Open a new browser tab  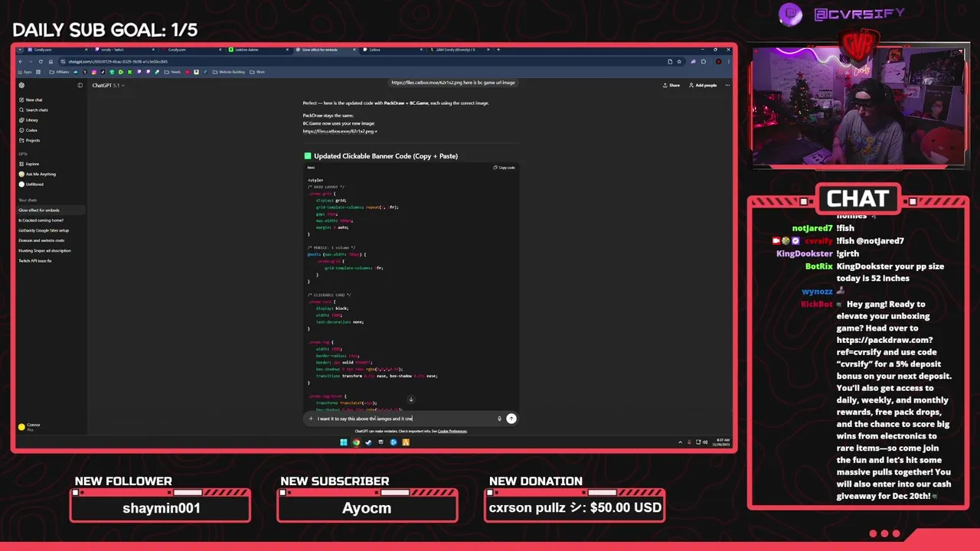tap(499, 50)
